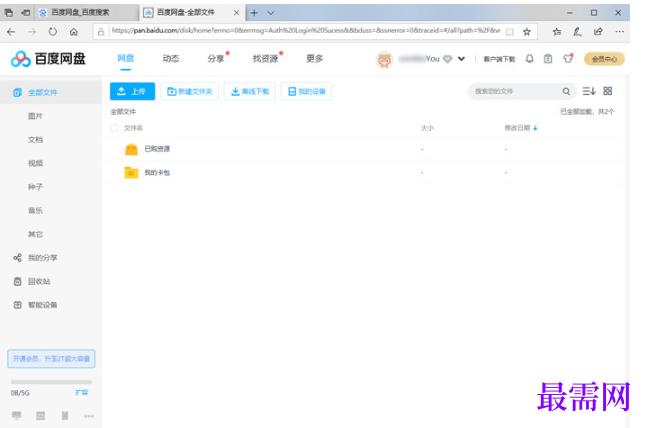This screenshot has width=649, height=428.
Task: Open the 更多 top navigation menu
Action: 314,59
